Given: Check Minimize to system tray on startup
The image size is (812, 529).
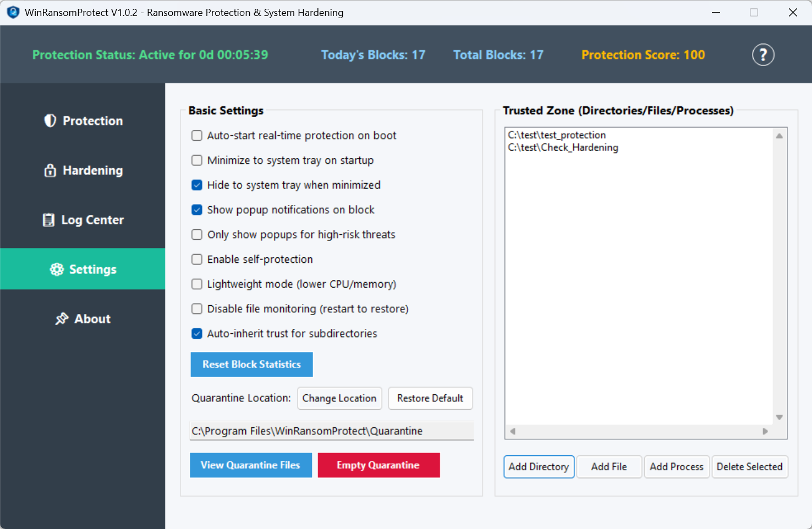Looking at the screenshot, I should pos(197,160).
